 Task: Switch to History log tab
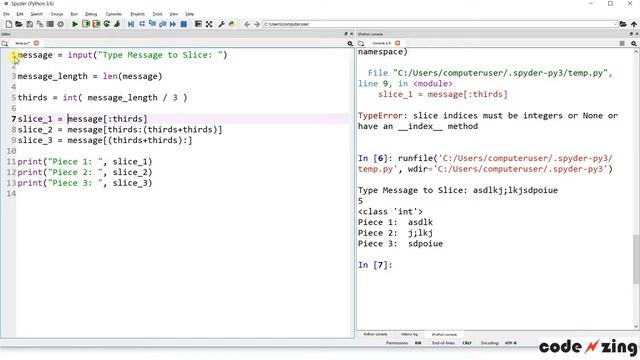[x=409, y=334]
